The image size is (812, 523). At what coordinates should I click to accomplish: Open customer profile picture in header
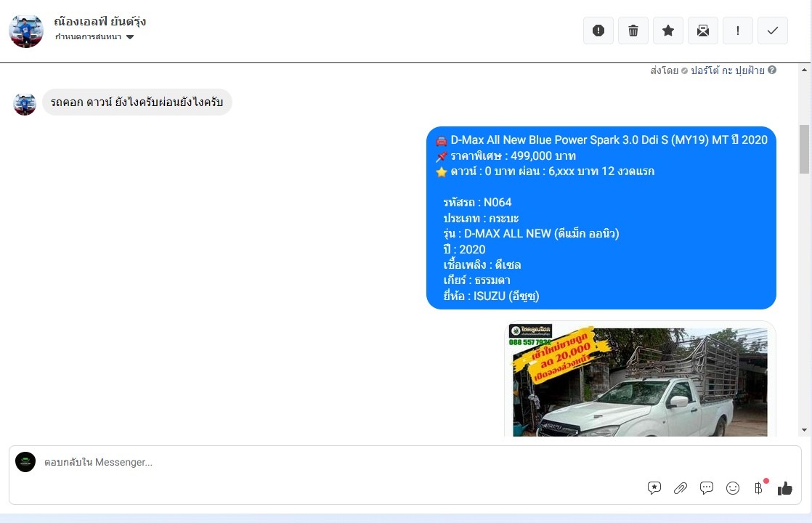[26, 31]
